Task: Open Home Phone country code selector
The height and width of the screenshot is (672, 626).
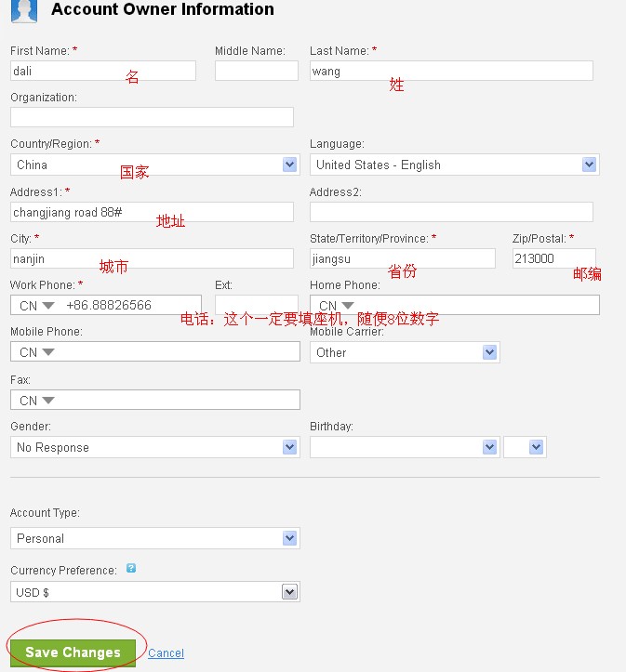Action: [x=337, y=305]
